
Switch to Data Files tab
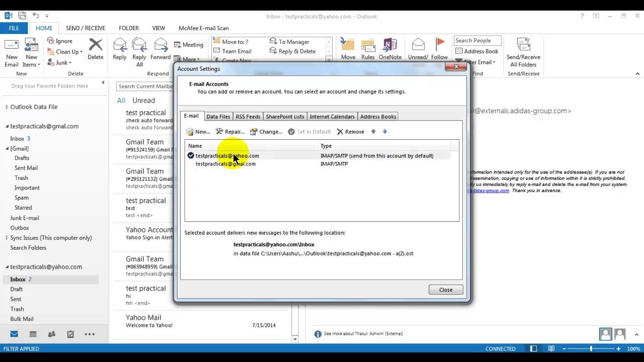(x=218, y=117)
